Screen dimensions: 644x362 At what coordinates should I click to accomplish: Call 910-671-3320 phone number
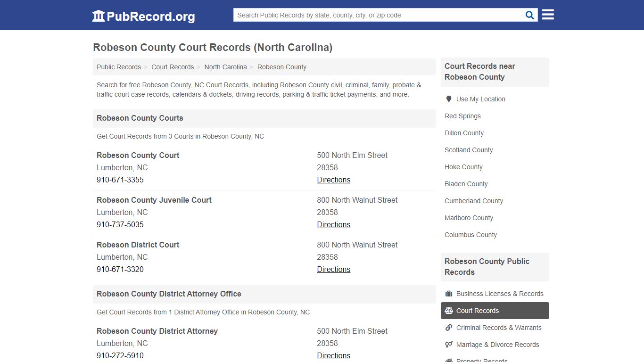point(120,269)
